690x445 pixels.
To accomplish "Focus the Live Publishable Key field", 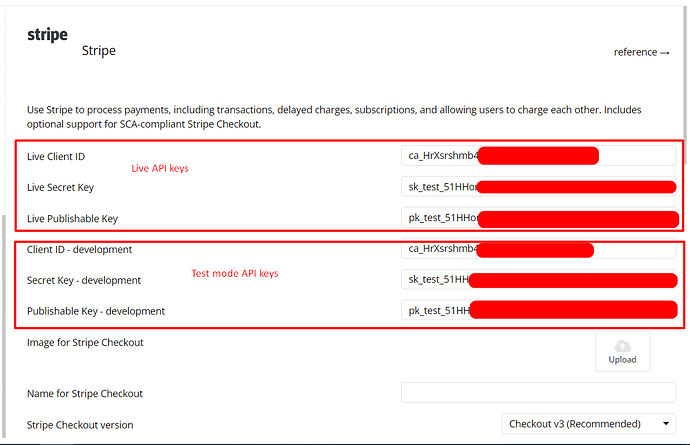I will click(538, 217).
